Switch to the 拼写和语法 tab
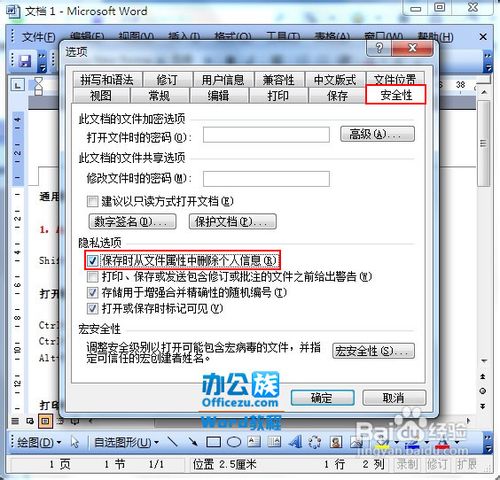Screen dimensions: 500x480 coord(107,80)
